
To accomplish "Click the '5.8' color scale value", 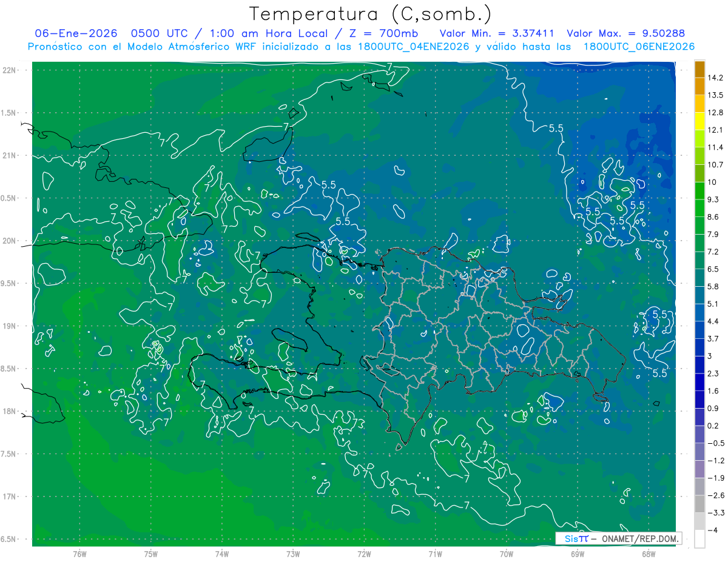I will 713,287.
